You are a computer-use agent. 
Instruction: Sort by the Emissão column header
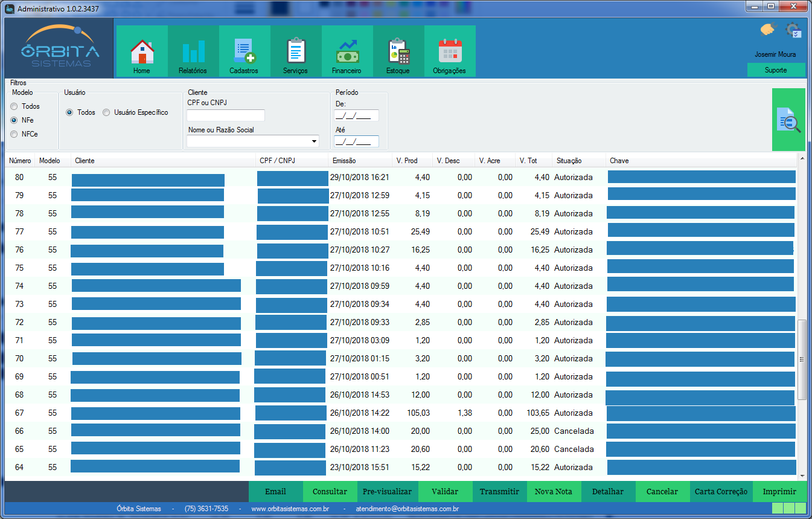[344, 161]
